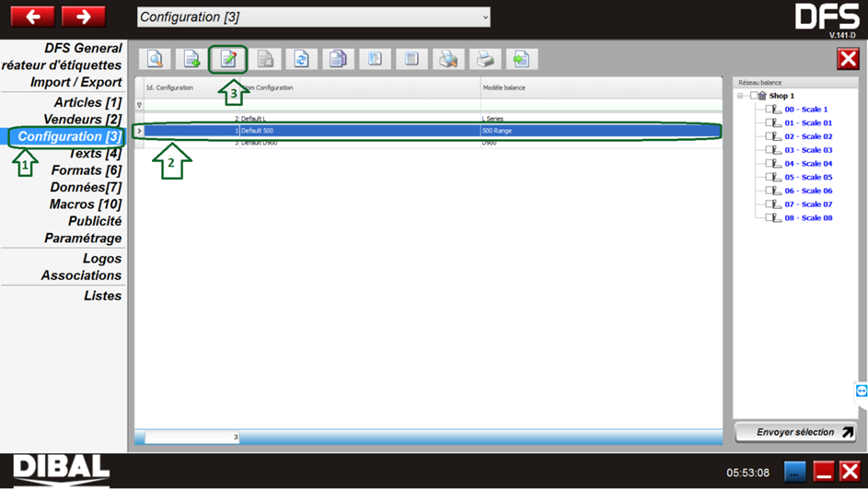
Task: Click the blue ellipsis button near clock
Action: tap(795, 473)
